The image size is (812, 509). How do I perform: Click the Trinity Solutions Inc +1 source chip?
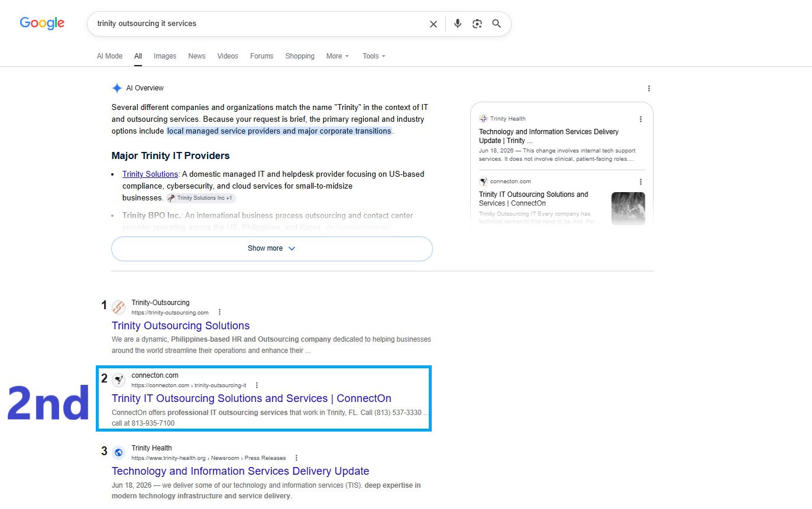click(200, 198)
